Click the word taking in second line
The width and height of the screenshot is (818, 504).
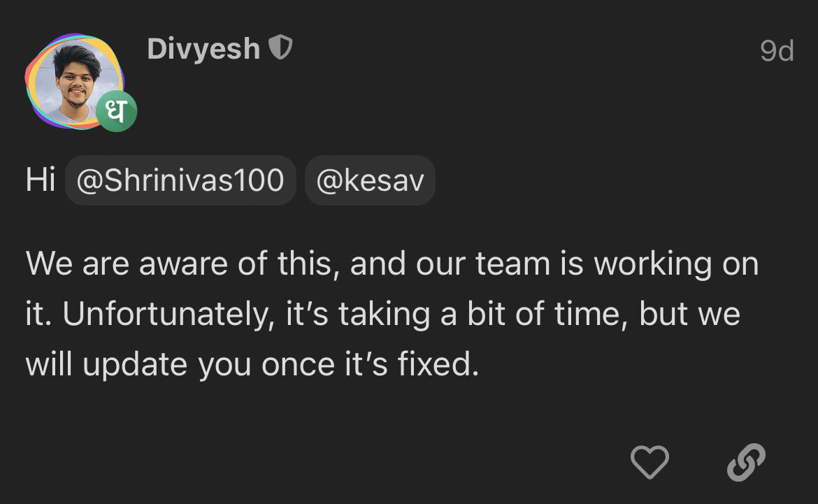384,315
